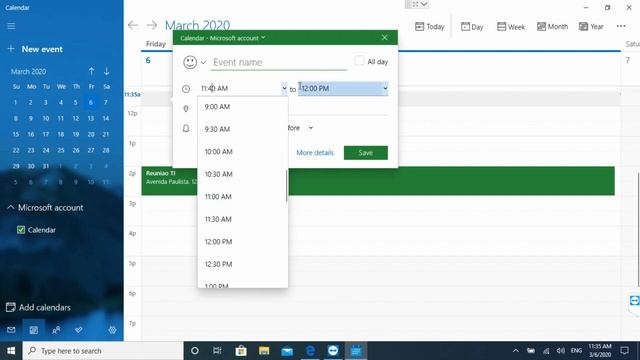This screenshot has width=640, height=360.
Task: Open Microsoft Edge from taskbar
Action: pyautogui.click(x=310, y=351)
